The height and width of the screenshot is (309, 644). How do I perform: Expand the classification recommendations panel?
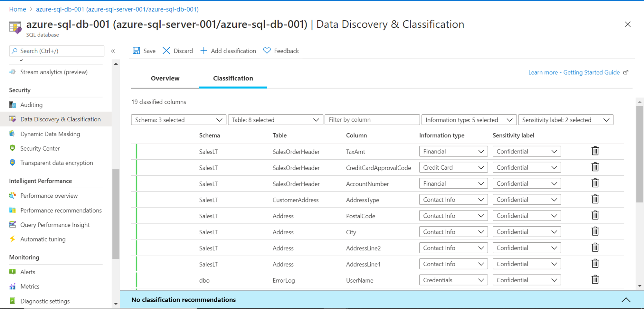(626, 300)
